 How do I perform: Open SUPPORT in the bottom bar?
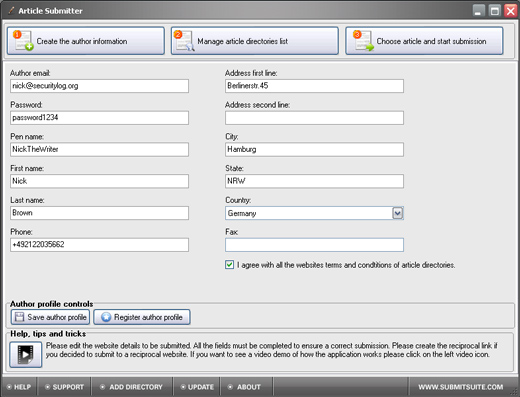pos(64,387)
